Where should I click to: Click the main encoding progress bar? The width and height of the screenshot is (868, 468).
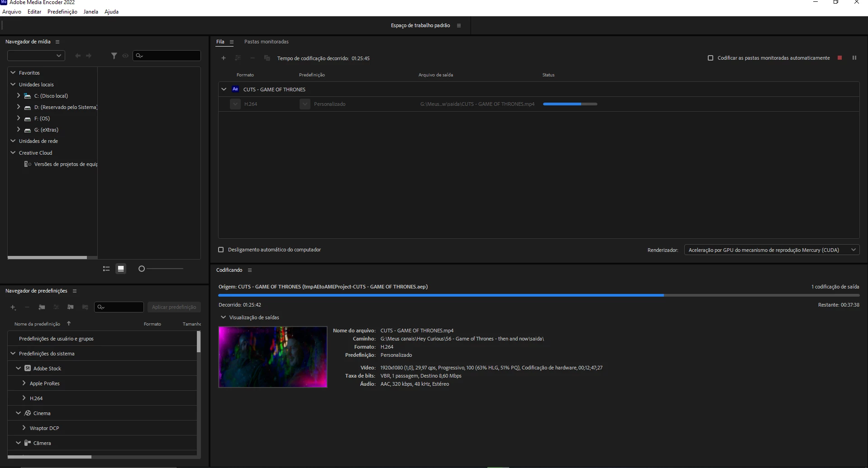(x=539, y=295)
